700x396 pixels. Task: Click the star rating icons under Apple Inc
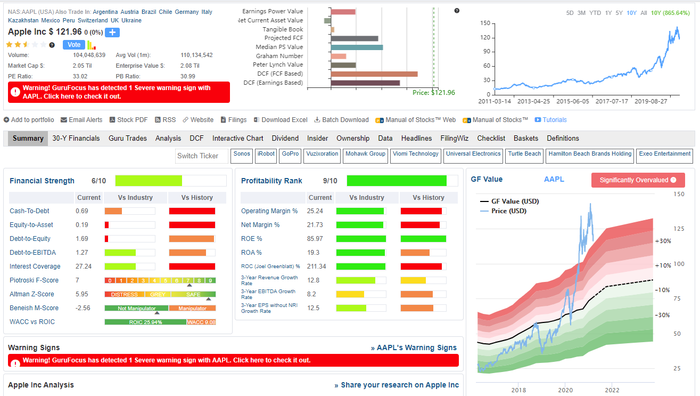[x=26, y=45]
